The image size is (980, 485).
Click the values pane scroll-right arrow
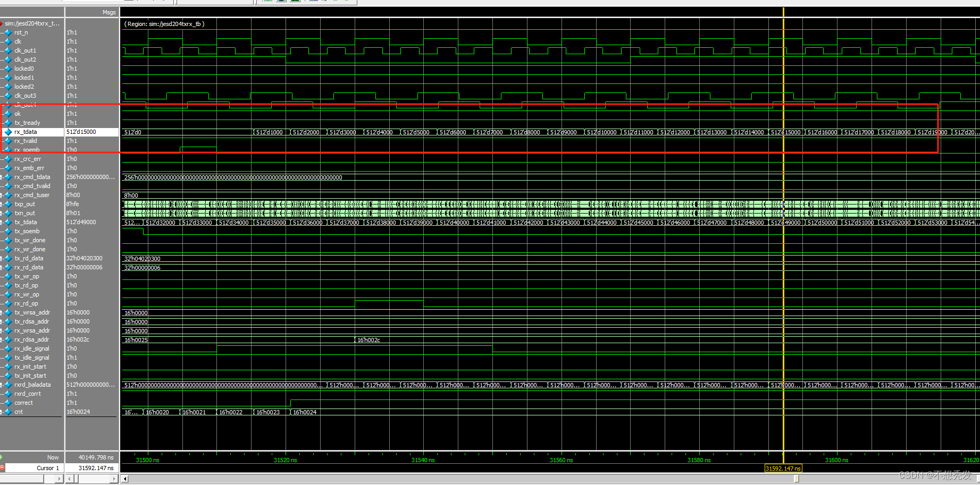click(x=114, y=479)
